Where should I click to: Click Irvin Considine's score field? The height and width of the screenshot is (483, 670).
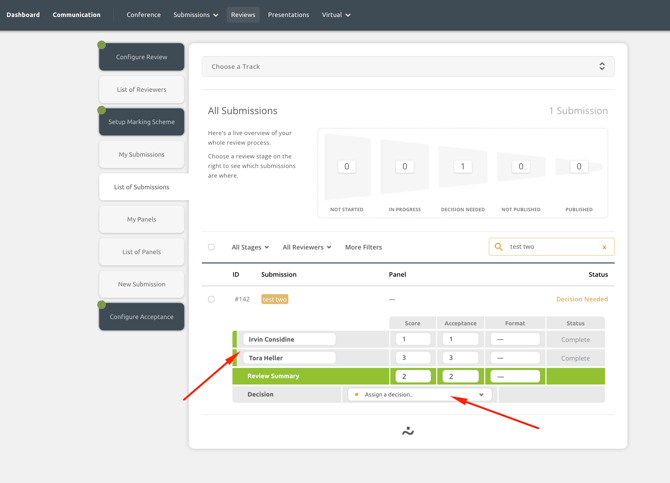[x=412, y=339]
